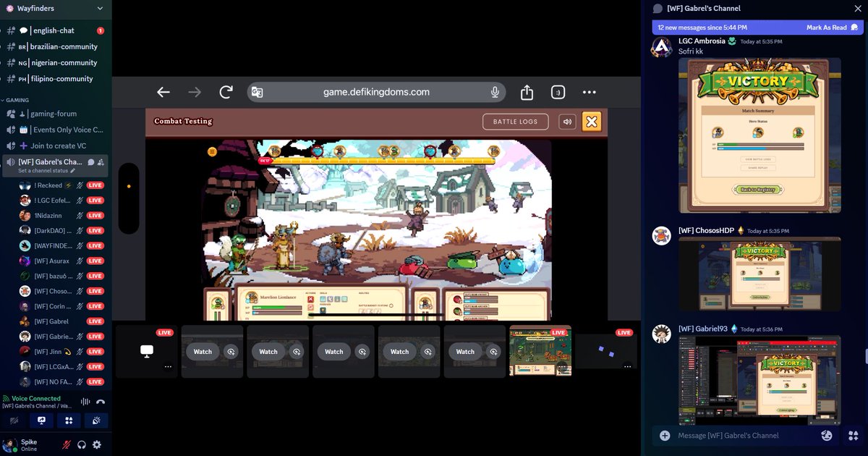868x456 pixels.
Task: Click LIVE badge next to [WF] Corin
Action: coord(95,306)
